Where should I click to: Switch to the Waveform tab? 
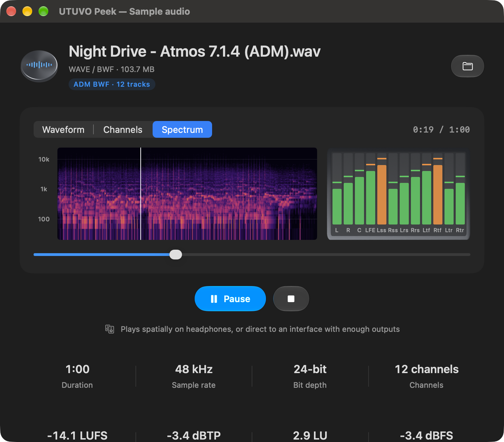pyautogui.click(x=63, y=130)
